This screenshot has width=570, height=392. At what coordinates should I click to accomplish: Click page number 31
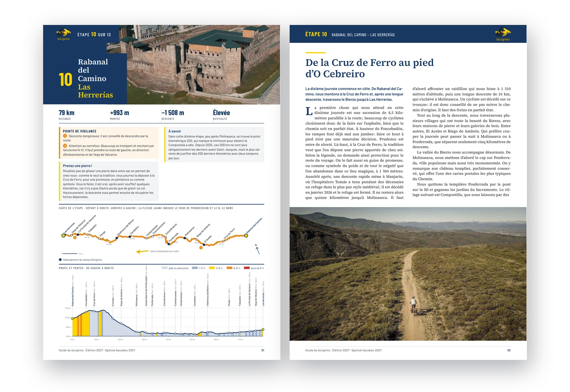pos(263,350)
